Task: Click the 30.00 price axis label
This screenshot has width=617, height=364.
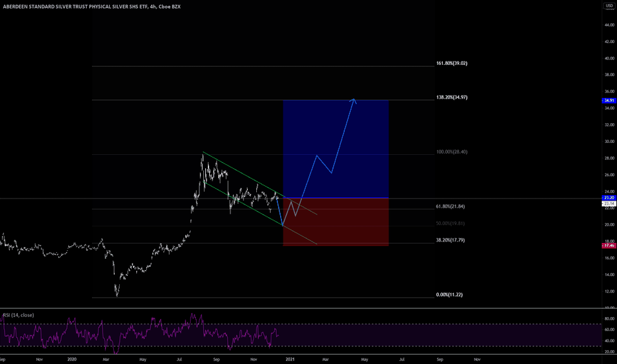Action: pos(610,142)
